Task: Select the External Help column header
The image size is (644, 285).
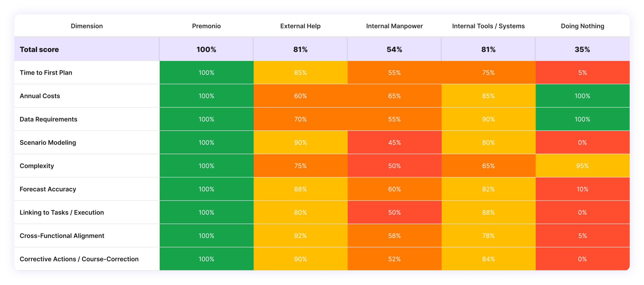Action: pos(300,26)
